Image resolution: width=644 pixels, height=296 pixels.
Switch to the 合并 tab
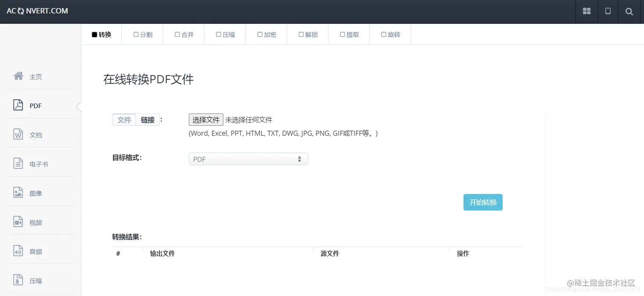coord(184,35)
